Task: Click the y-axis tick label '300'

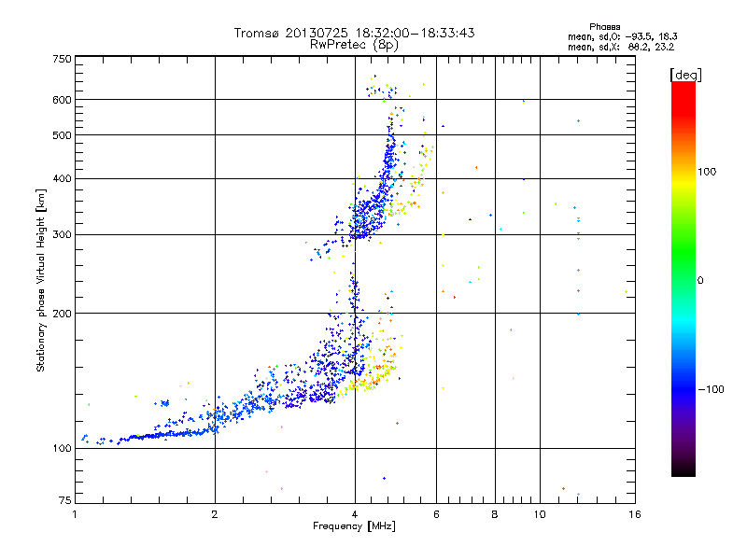Action: pos(62,235)
